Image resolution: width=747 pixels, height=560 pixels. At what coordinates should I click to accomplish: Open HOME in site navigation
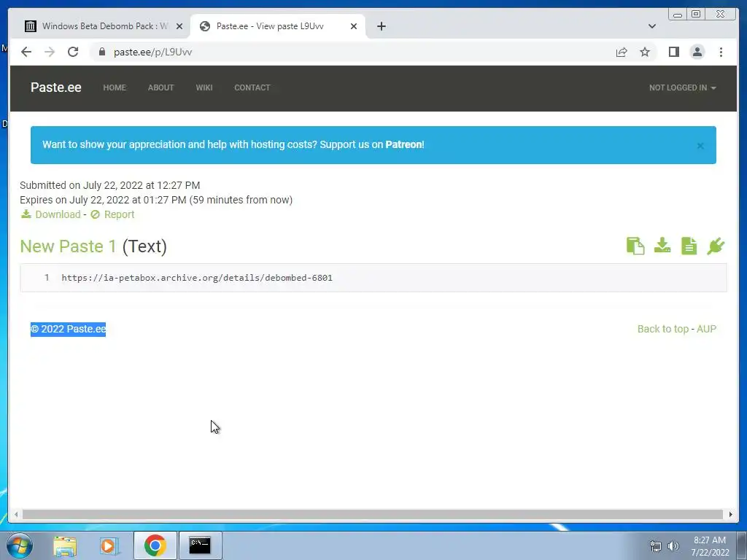pos(115,87)
